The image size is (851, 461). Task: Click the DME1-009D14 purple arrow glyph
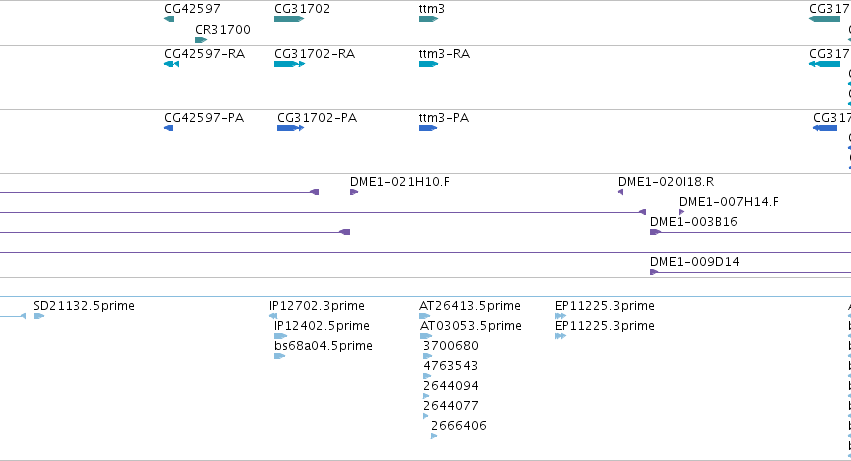tap(654, 272)
